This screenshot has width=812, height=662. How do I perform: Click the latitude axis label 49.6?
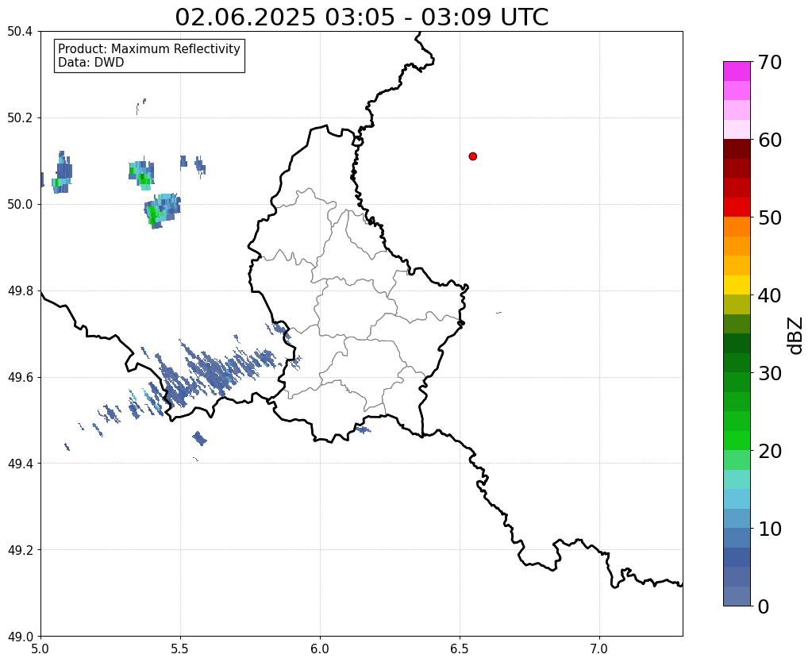tap(20, 378)
